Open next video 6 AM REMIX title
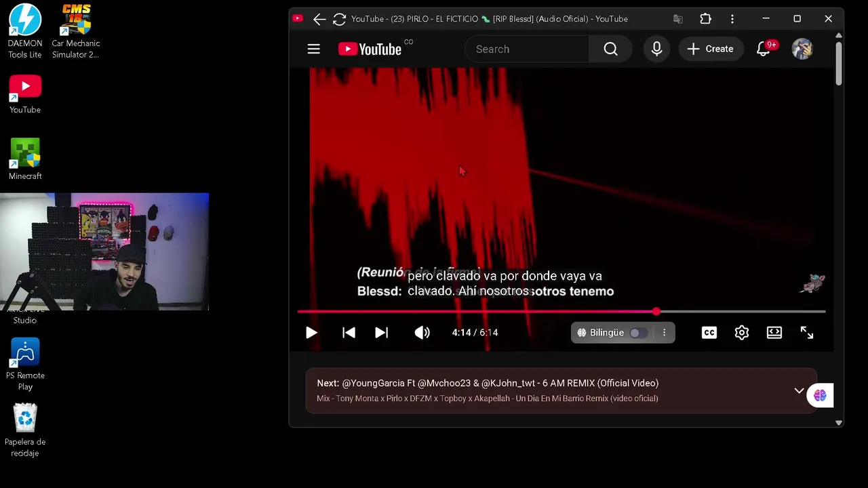Viewport: 868px width, 488px height. click(500, 383)
